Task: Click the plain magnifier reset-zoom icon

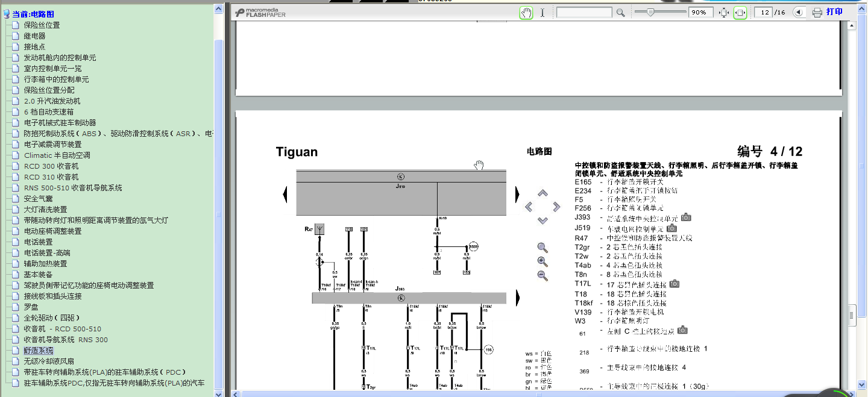Action: pyautogui.click(x=542, y=248)
